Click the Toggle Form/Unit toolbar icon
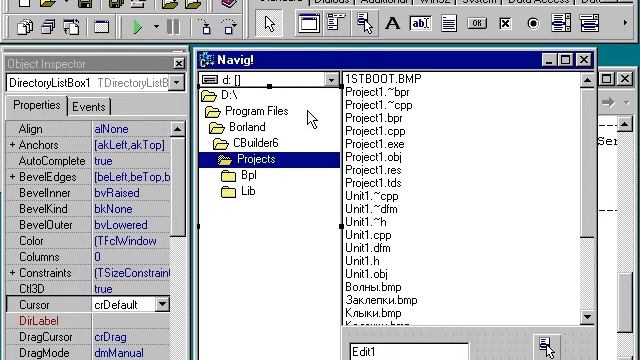640x360 pixels. [x=72, y=27]
